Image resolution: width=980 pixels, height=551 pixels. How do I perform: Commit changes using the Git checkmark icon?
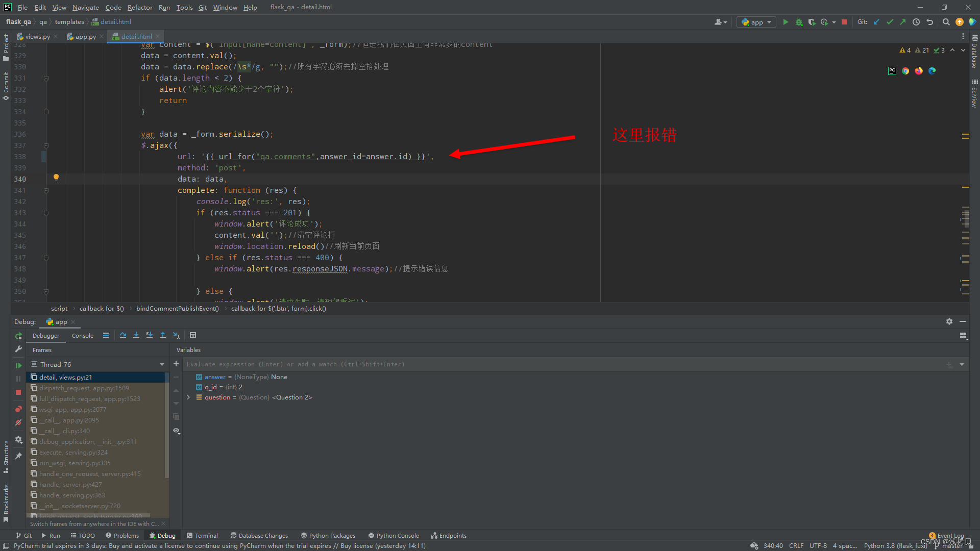(890, 22)
